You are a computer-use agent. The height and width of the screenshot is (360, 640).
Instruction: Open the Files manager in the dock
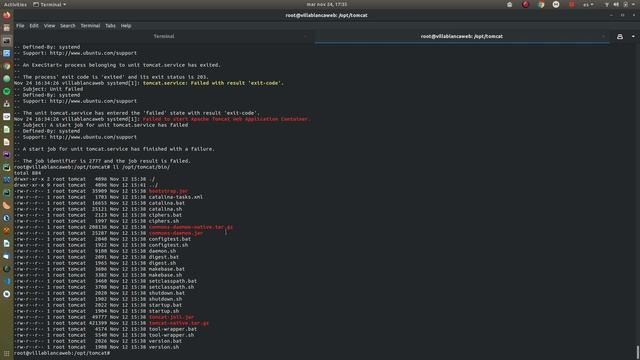coord(7,28)
